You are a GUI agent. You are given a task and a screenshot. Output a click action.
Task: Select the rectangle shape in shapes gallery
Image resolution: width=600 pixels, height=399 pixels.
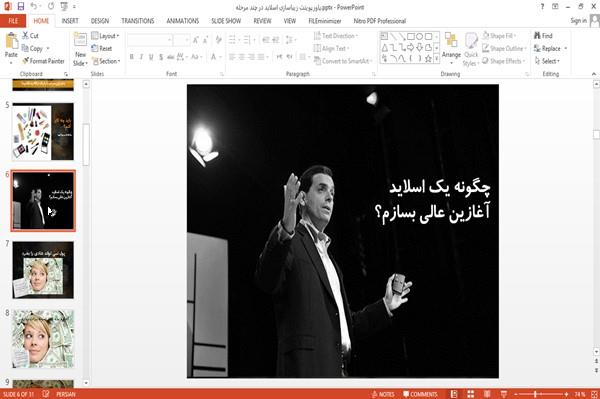pyautogui.click(x=411, y=36)
